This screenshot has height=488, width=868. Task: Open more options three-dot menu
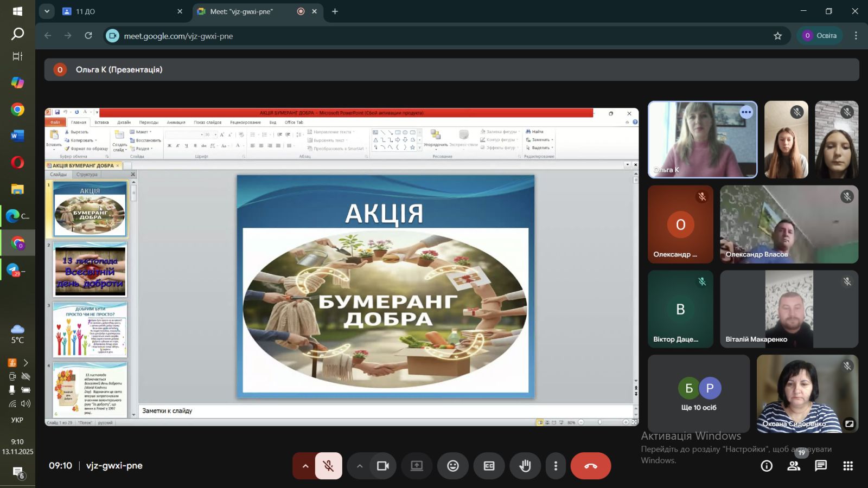555,466
